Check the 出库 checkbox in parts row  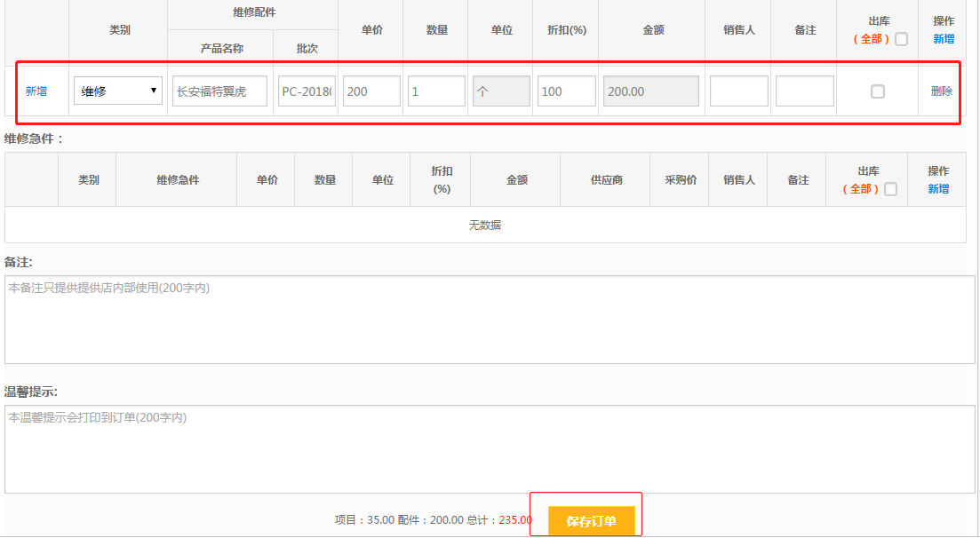tap(878, 91)
